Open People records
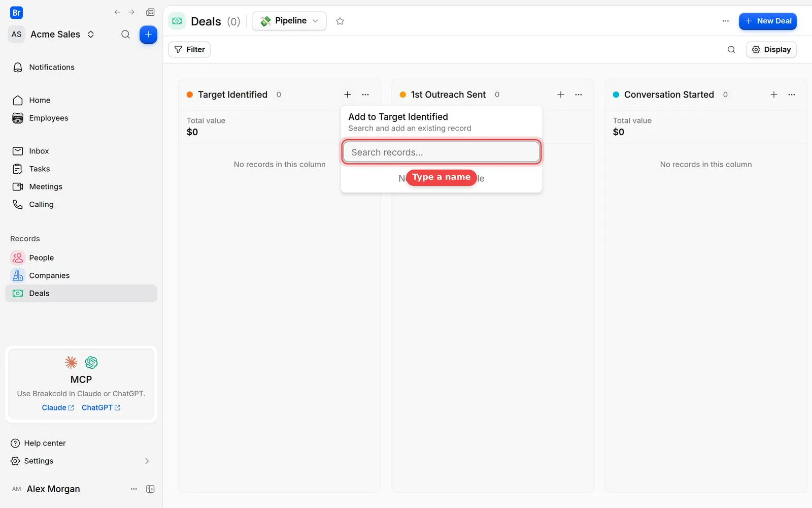Viewport: 812px width, 508px height. coord(81,258)
